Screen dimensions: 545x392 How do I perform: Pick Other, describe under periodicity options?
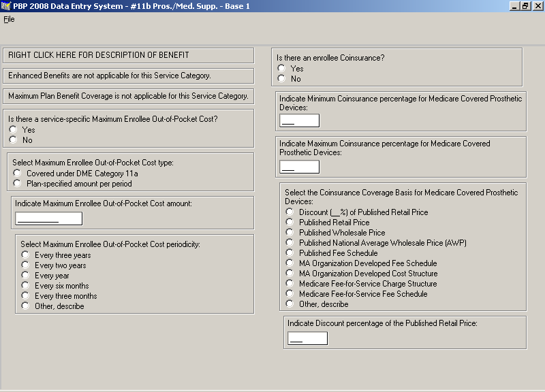(x=26, y=306)
